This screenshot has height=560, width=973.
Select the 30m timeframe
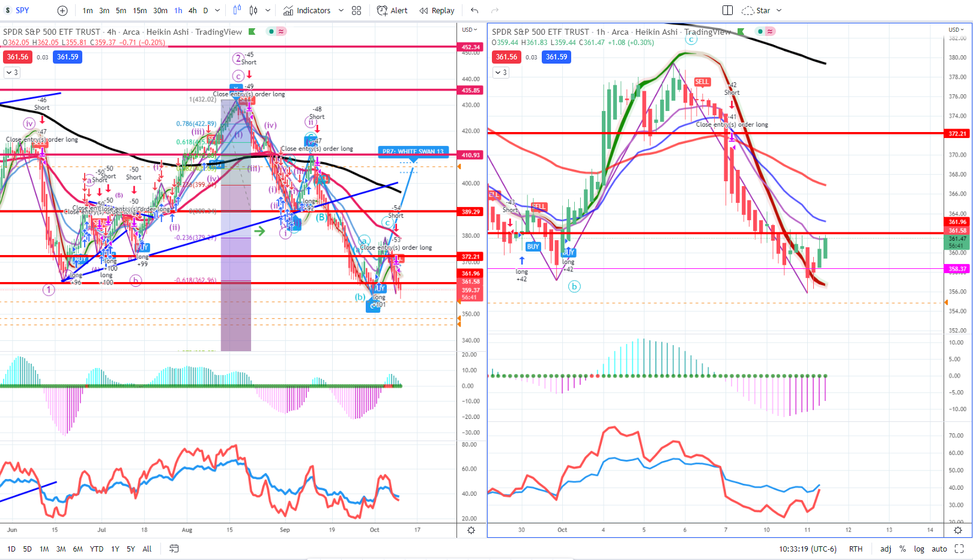pyautogui.click(x=160, y=10)
